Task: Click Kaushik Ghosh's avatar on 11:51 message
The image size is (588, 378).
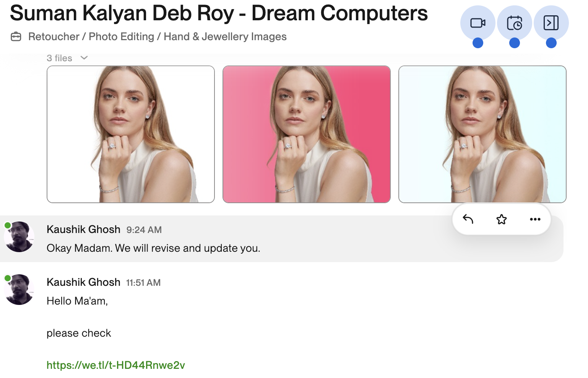Action: coord(19,290)
